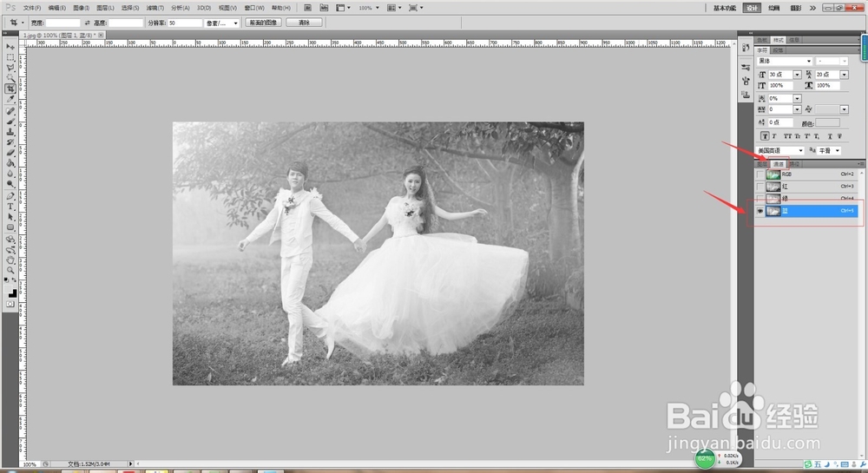Toggle all caps text style

point(787,136)
